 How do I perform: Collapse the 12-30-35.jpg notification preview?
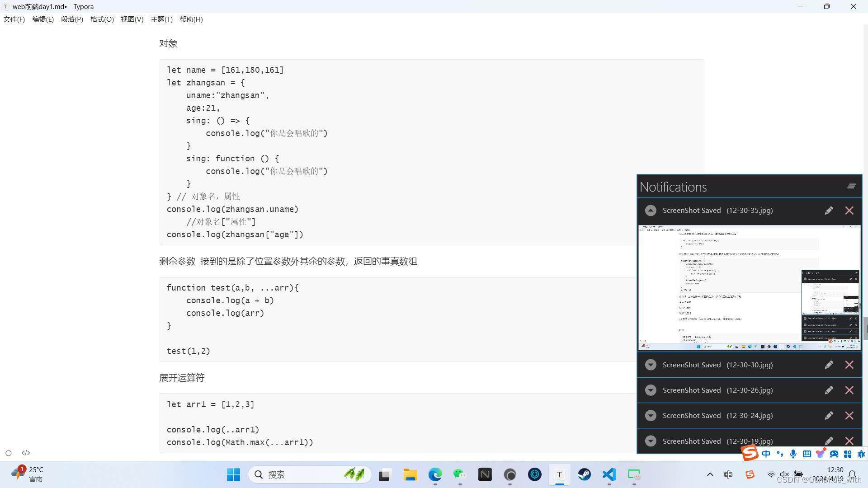click(651, 211)
